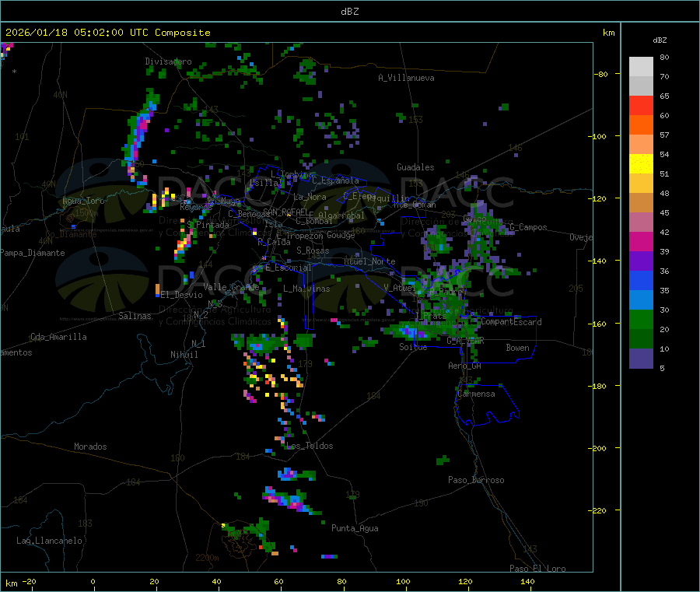Click the Carmensa location label

click(476, 394)
